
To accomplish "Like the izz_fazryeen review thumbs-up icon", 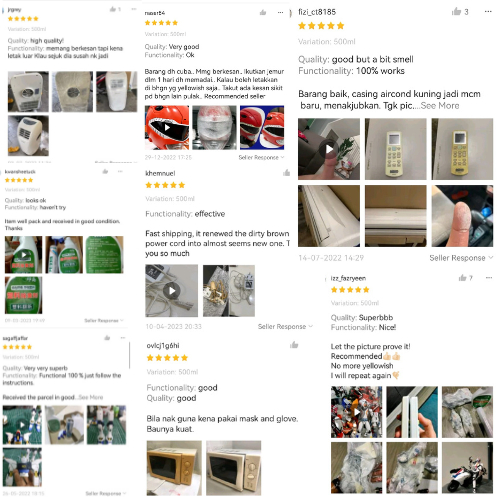I will click(x=462, y=278).
